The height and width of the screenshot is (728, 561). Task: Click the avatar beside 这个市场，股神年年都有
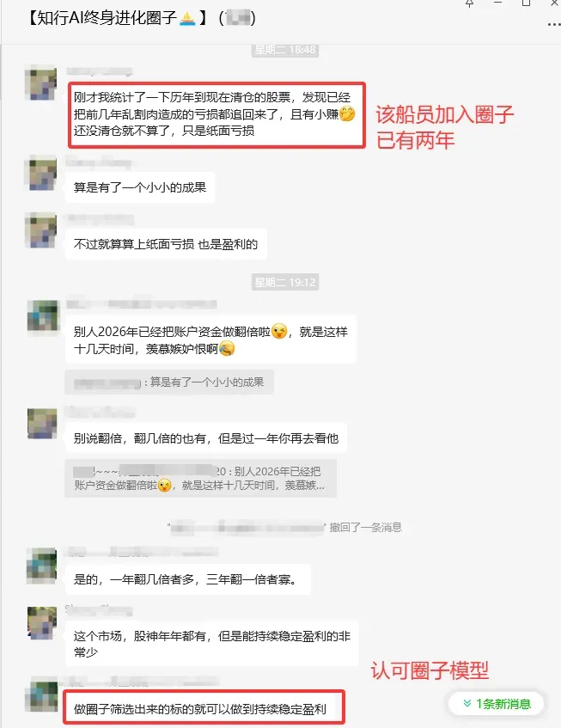[x=42, y=622]
